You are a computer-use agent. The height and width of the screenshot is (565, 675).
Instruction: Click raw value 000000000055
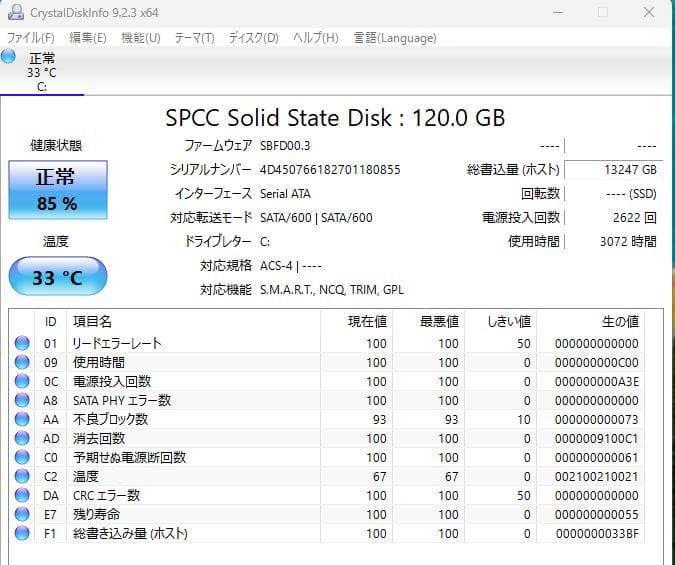[597, 515]
